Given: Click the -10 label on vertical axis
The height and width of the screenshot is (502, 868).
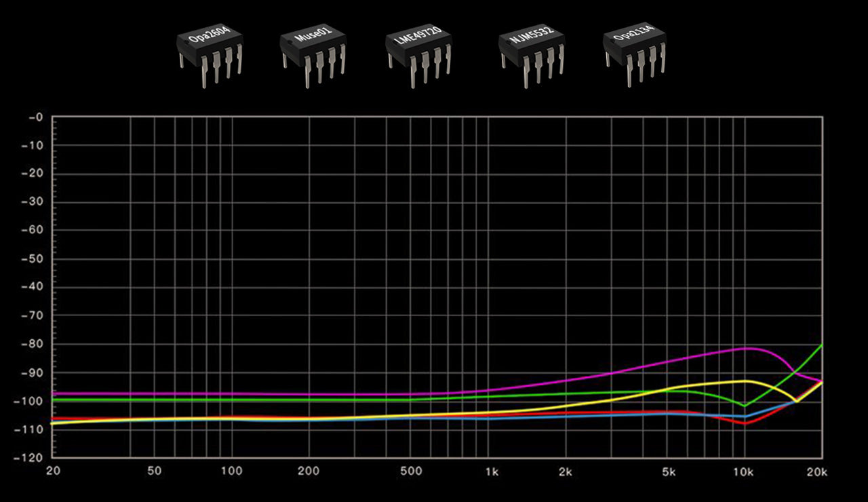Looking at the screenshot, I should [32, 146].
